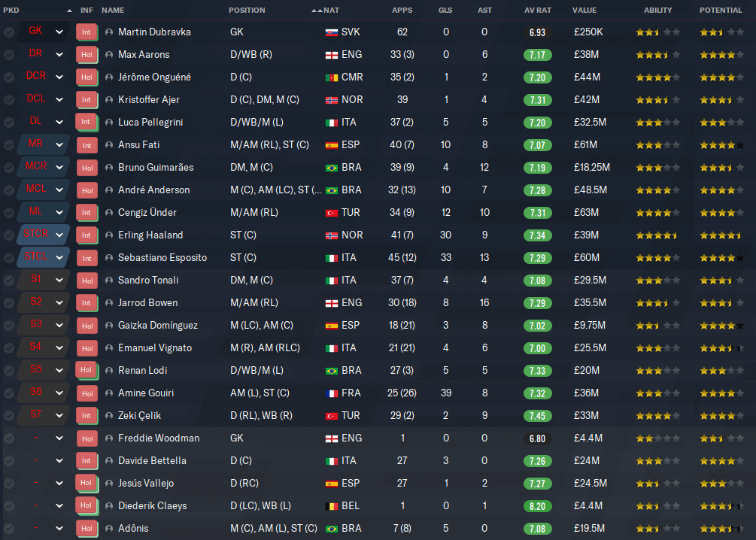Tick the selection circle for Max Aarons

pyautogui.click(x=9, y=55)
